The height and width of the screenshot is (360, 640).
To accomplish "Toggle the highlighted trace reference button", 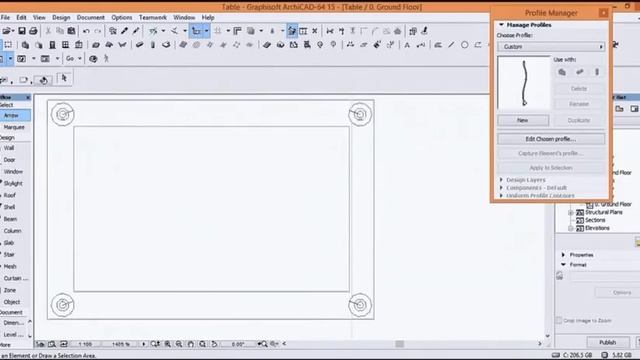I will (x=292, y=31).
